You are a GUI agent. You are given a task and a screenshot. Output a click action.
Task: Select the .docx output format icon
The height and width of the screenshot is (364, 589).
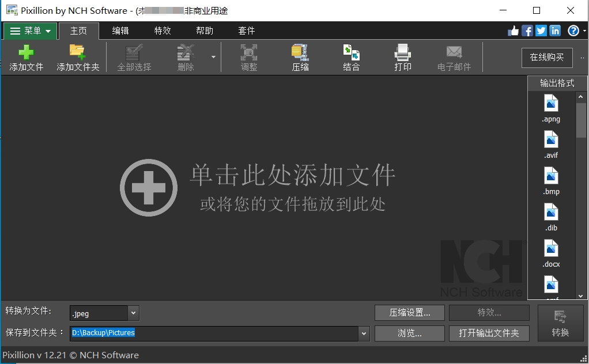(551, 248)
